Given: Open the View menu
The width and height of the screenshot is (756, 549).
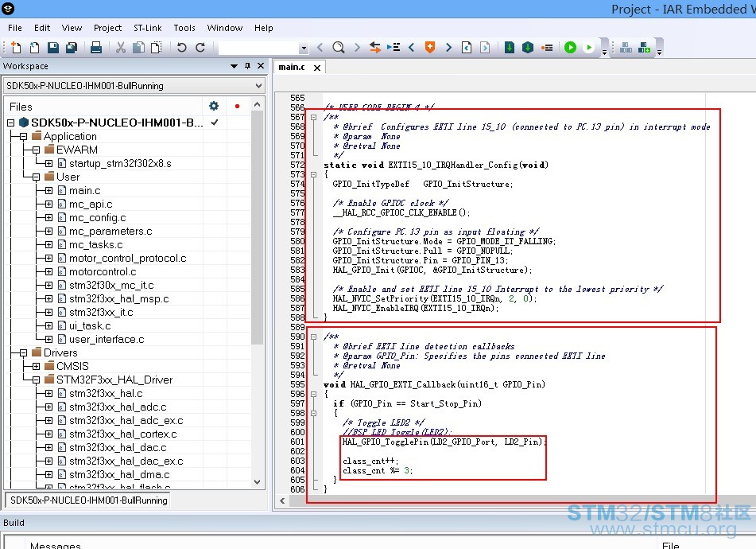Looking at the screenshot, I should [x=72, y=28].
